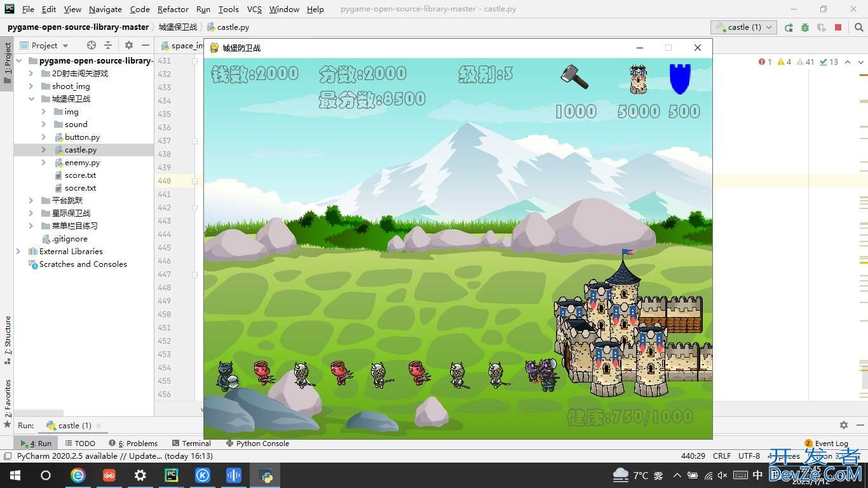Viewport: 868px width, 488px height.
Task: Open Wi-Fi network icon in system tray
Action: pyautogui.click(x=708, y=475)
